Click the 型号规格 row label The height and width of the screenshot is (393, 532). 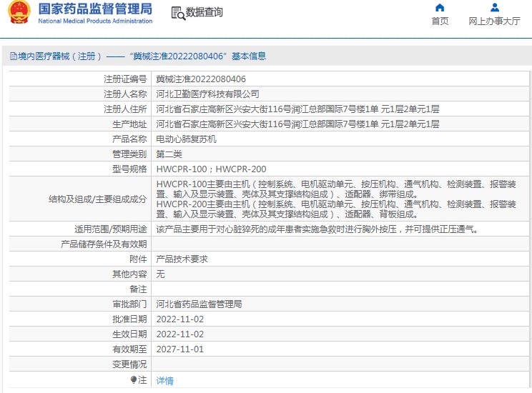click(129, 169)
